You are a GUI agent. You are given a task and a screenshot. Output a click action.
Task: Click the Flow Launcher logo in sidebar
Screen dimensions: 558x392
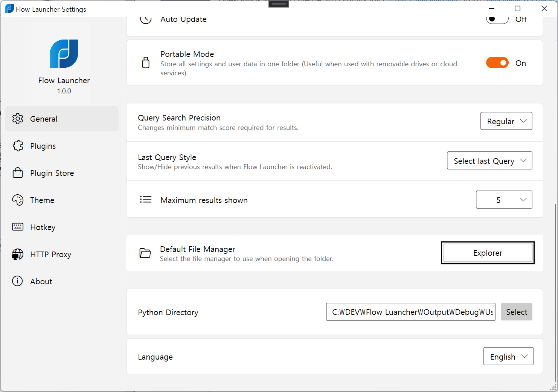coord(64,53)
